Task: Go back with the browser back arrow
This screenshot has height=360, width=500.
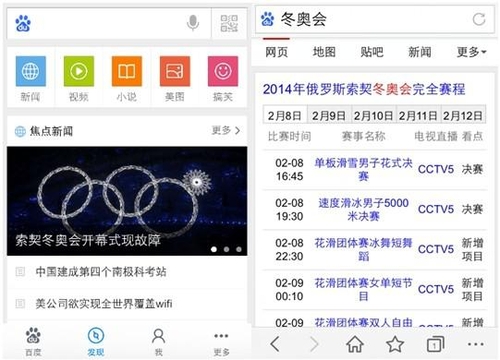Action: coord(275,344)
